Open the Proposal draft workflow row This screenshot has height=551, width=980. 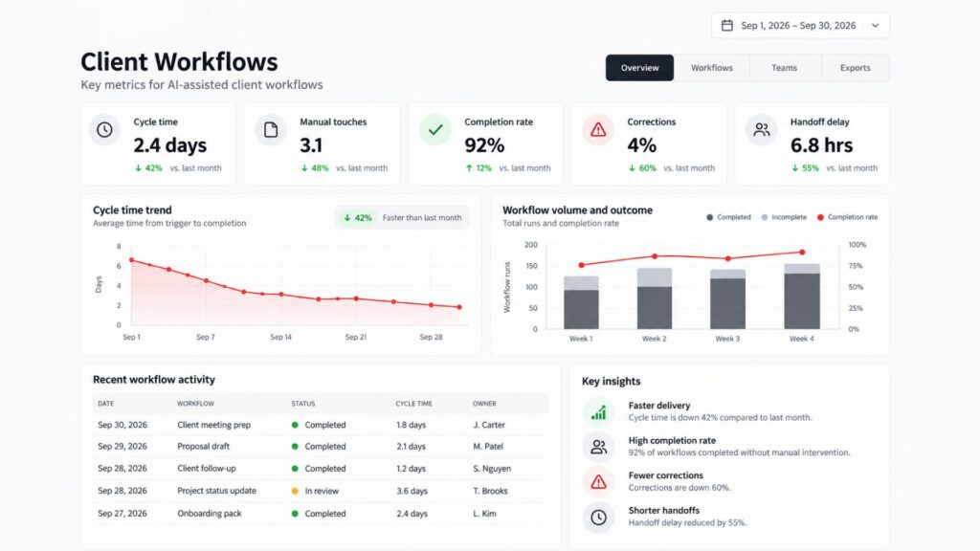click(x=321, y=447)
